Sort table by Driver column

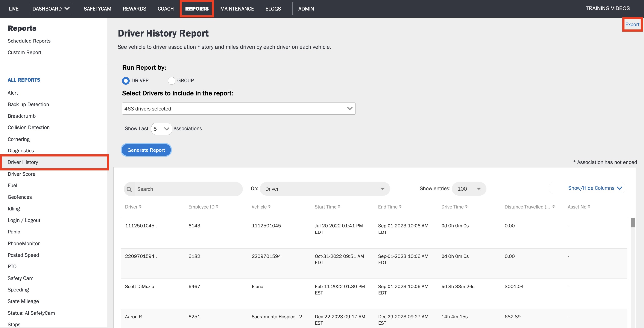(133, 207)
